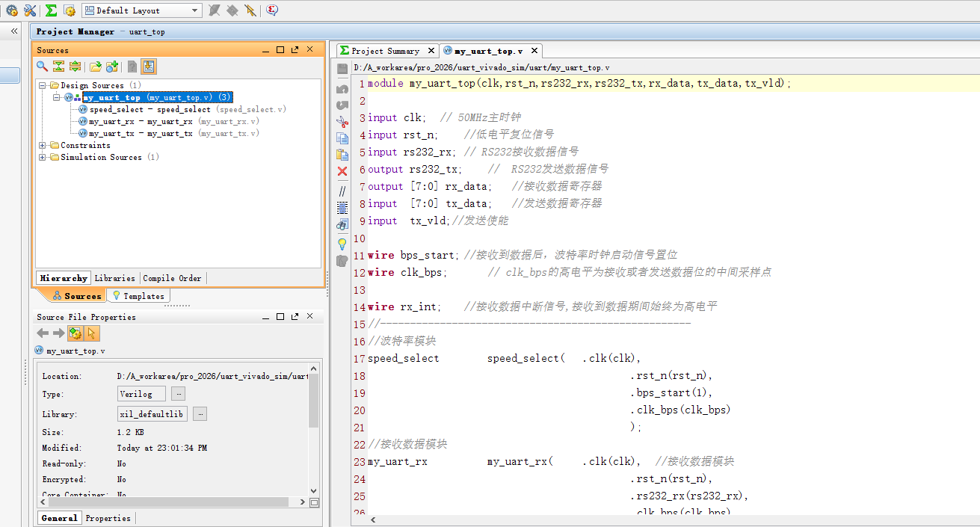Click Collapse All icon in Sources toolbar
980x527 pixels.
coord(58,67)
